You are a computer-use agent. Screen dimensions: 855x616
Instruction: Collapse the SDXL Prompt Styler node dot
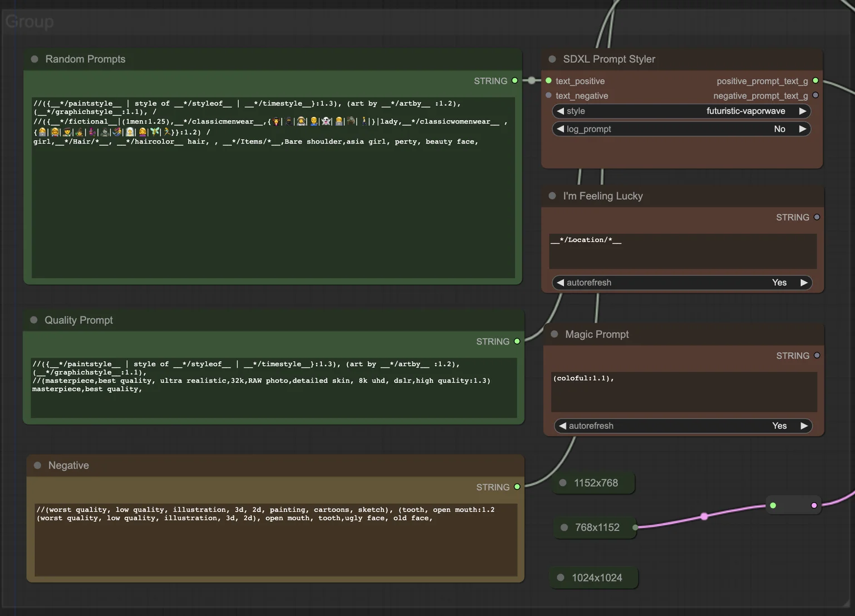552,59
